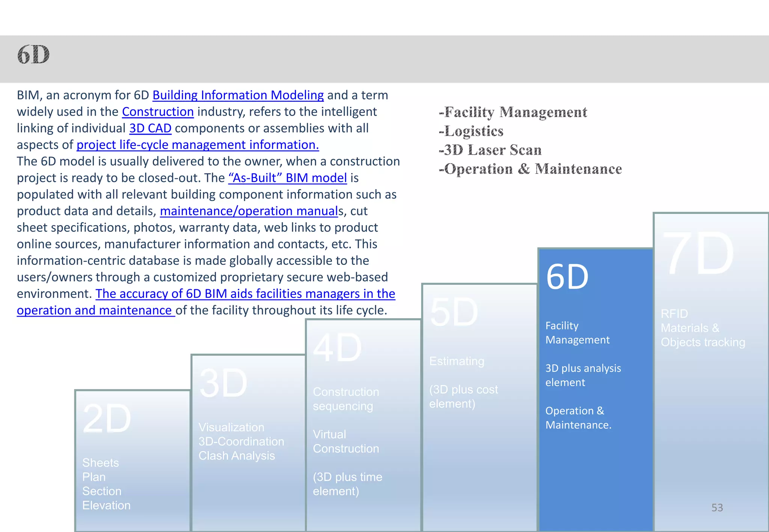Click the highlighted 6D block heading
This screenshot has width=769, height=532.
pyautogui.click(x=567, y=277)
